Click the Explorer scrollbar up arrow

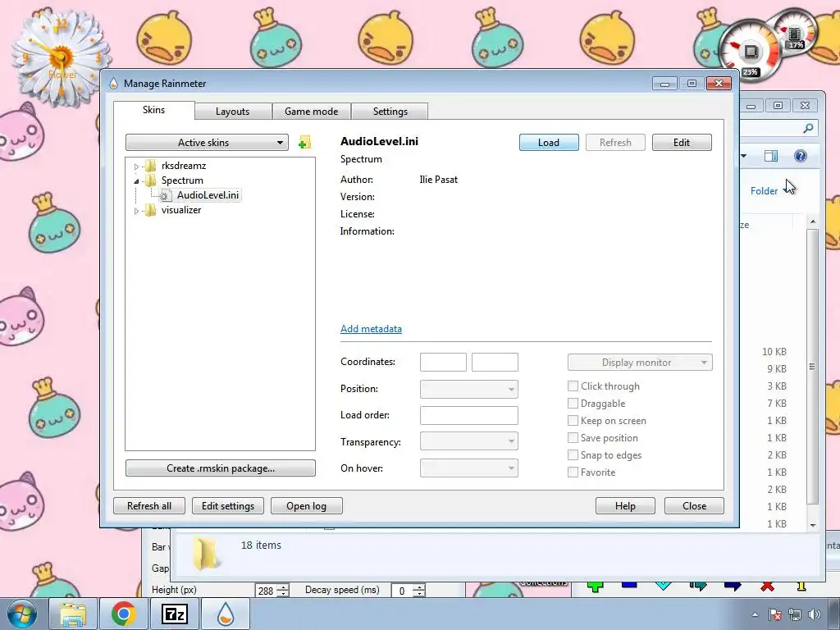pyautogui.click(x=813, y=221)
